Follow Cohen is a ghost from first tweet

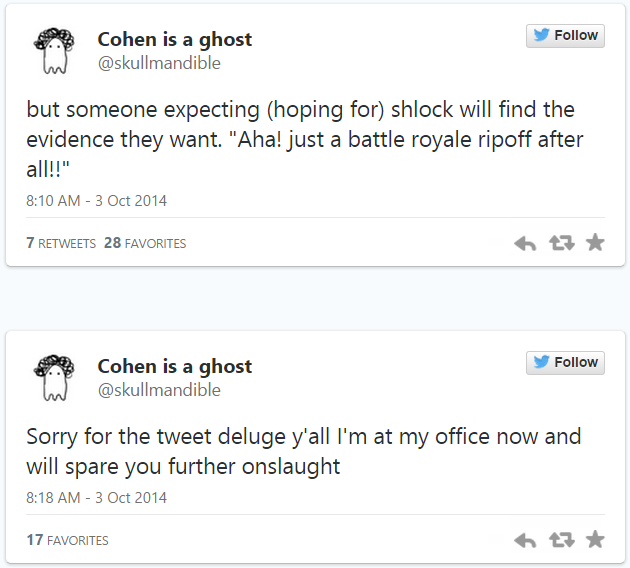pos(565,36)
